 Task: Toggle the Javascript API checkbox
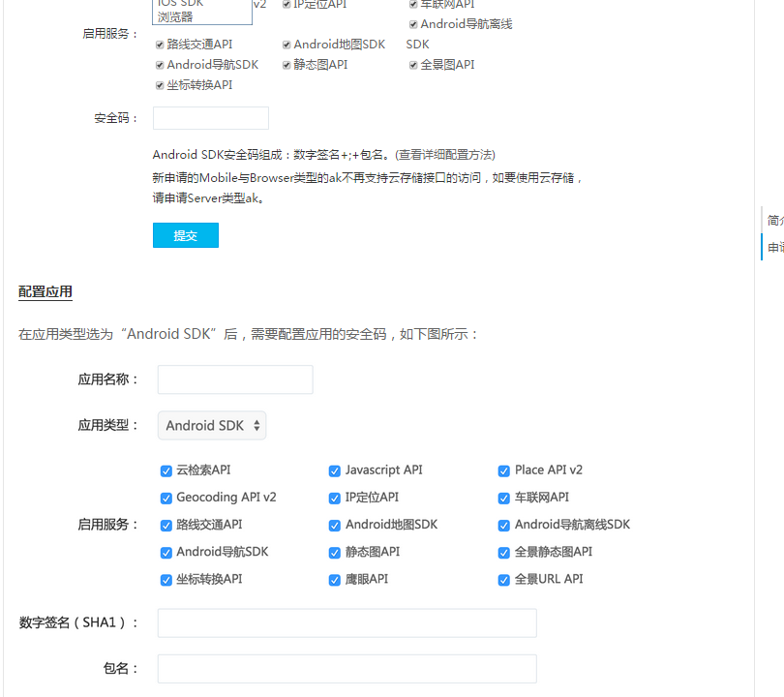pos(335,470)
